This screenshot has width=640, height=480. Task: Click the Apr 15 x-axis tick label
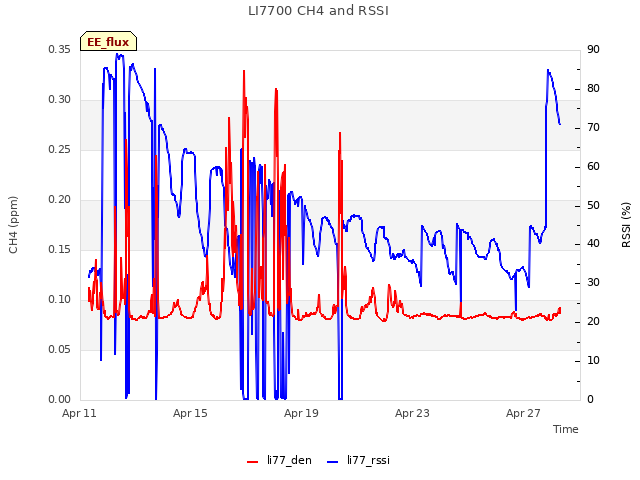click(190, 413)
